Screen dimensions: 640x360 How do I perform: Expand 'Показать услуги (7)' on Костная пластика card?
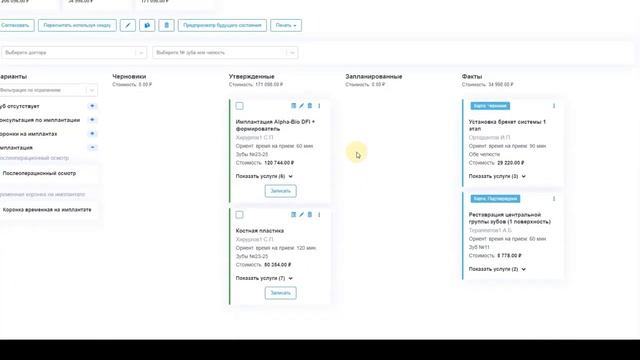coord(264,278)
